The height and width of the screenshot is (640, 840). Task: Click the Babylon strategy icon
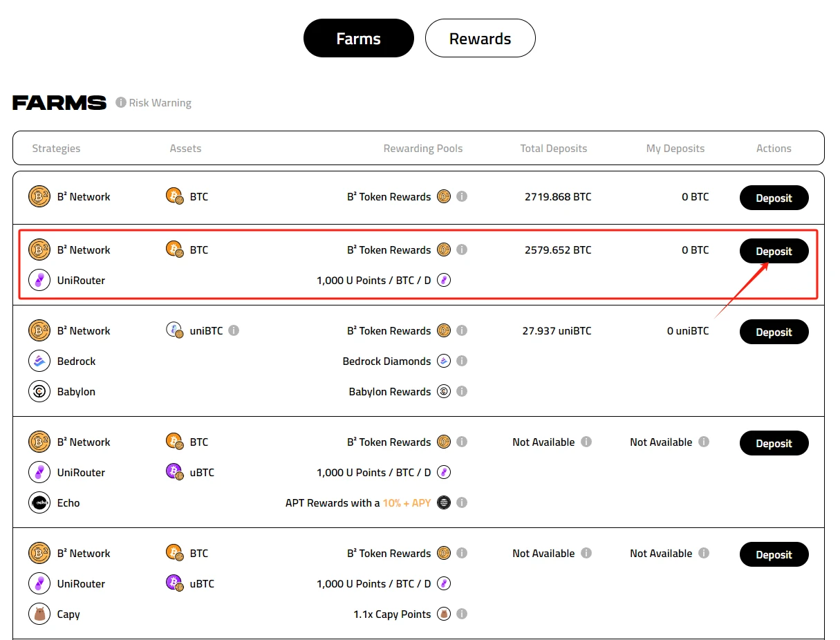coord(39,391)
